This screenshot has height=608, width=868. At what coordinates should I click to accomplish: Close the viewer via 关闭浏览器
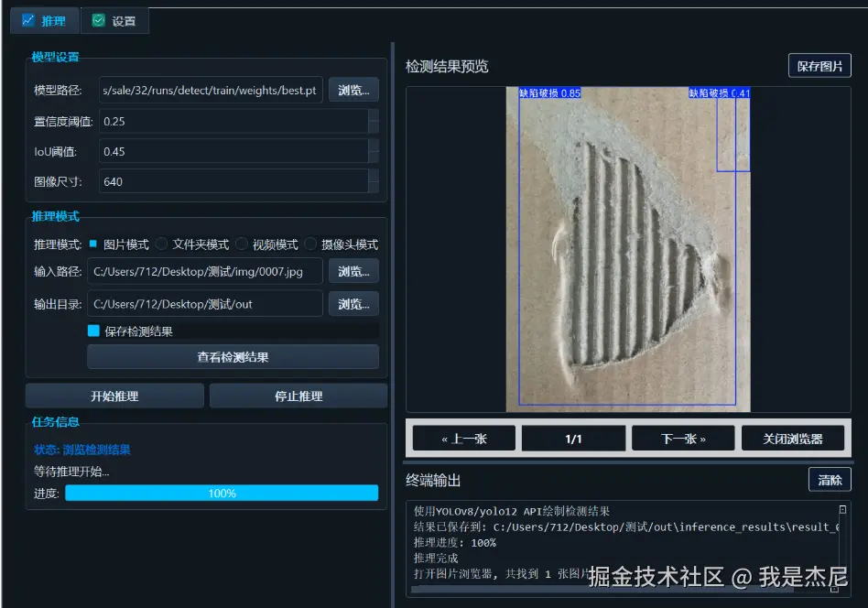tap(792, 438)
